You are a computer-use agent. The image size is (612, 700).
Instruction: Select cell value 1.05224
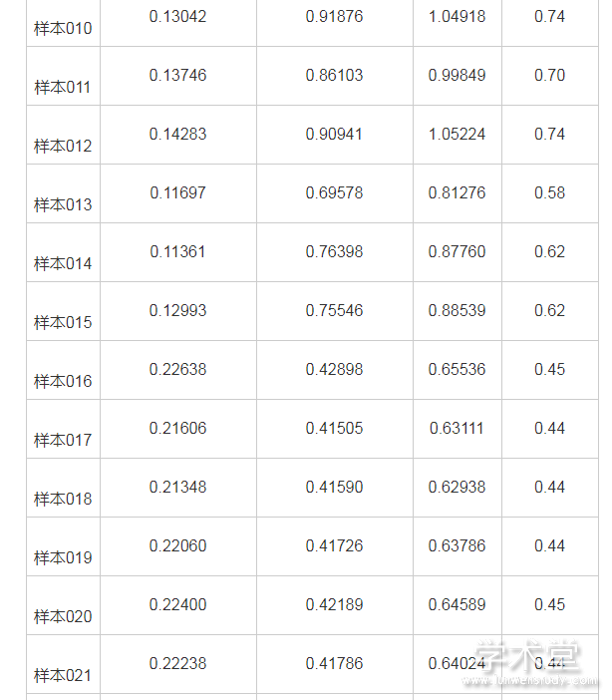(x=457, y=134)
